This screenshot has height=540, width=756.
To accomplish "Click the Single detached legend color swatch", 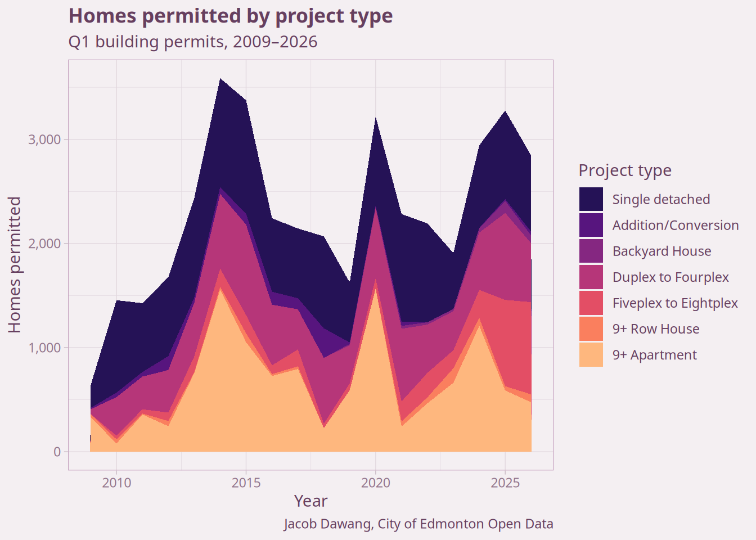I will (591, 199).
